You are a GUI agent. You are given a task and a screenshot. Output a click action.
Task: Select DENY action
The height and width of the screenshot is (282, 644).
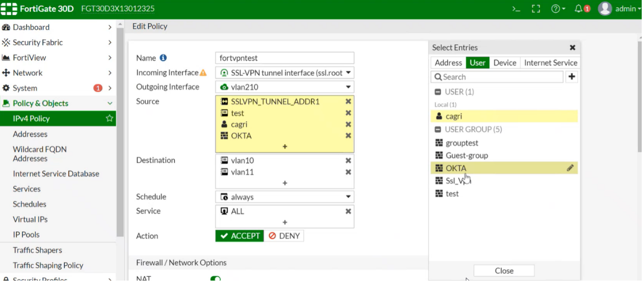pos(284,236)
